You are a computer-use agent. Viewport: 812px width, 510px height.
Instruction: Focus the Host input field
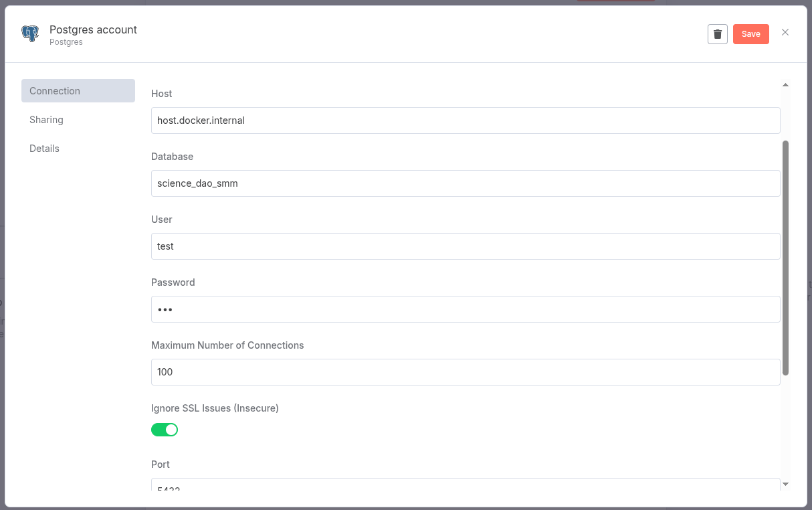click(466, 120)
